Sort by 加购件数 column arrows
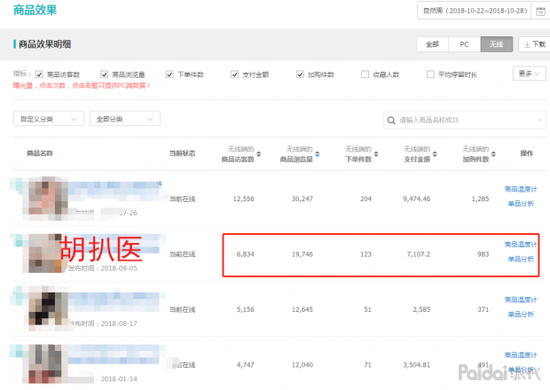The height and width of the screenshot is (390, 550). pos(493,154)
